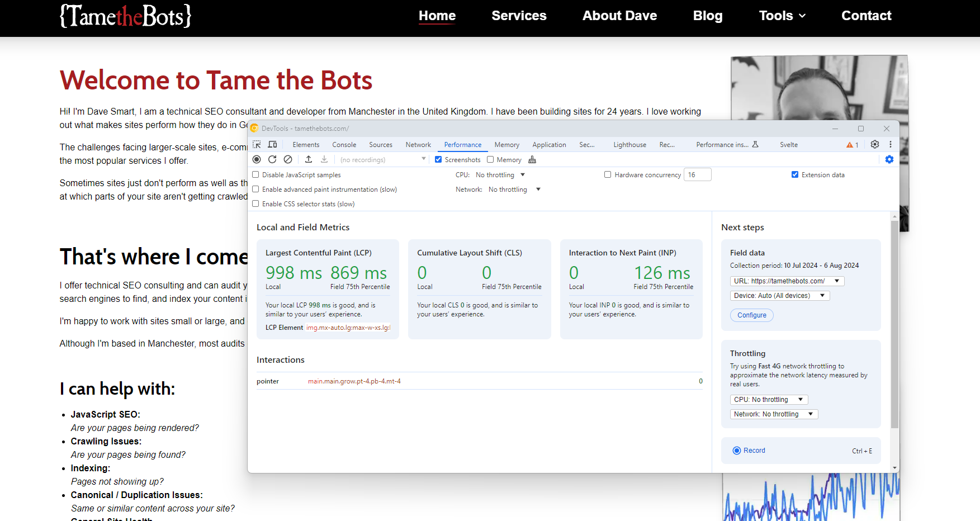Image resolution: width=980 pixels, height=521 pixels.
Task: Open the Rec... tab
Action: 667,145
